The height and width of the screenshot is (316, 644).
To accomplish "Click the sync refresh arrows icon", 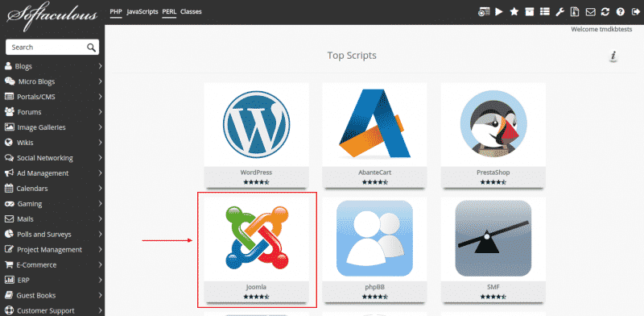I will click(605, 12).
